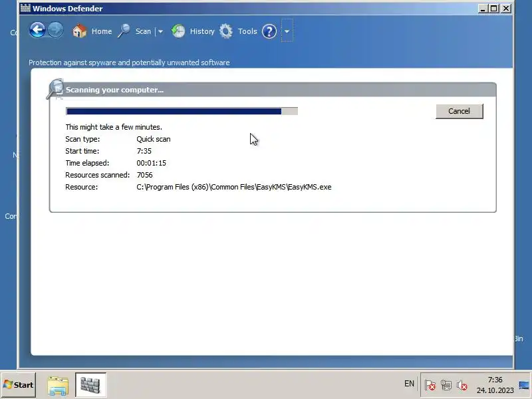The image size is (532, 399).
Task: Open the Tools gear icon
Action: point(226,31)
